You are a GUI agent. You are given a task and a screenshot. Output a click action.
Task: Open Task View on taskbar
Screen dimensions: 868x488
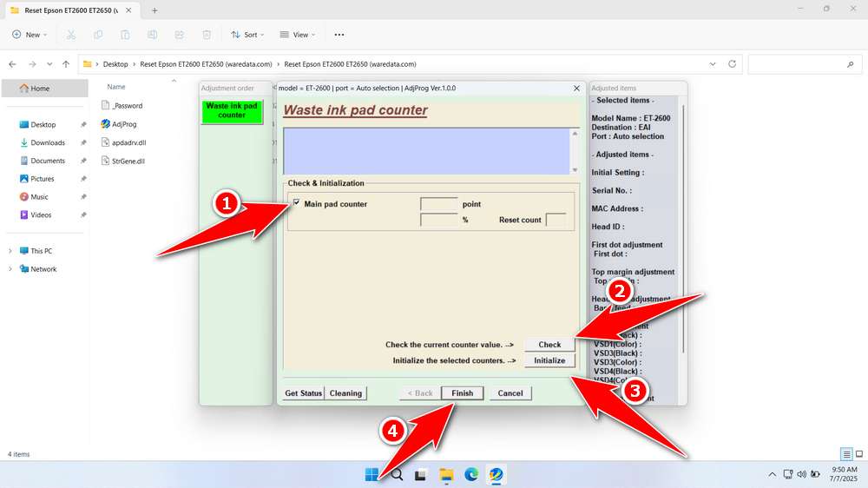(421, 475)
